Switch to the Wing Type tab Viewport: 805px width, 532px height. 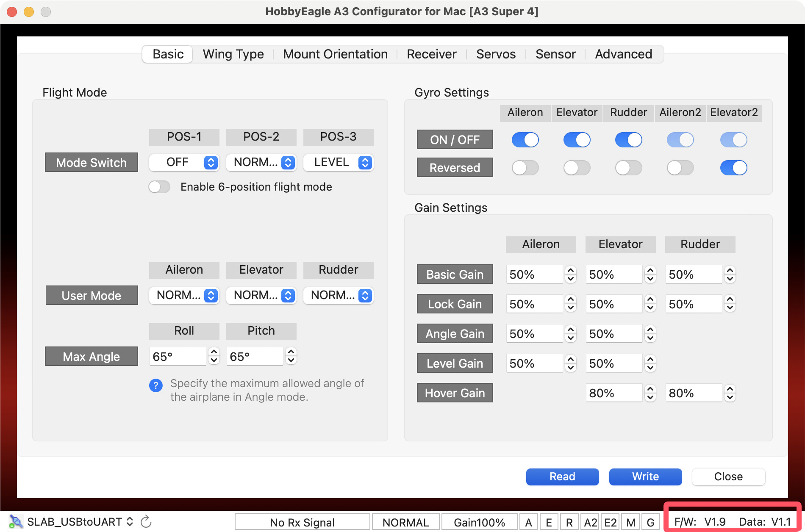pyautogui.click(x=233, y=54)
